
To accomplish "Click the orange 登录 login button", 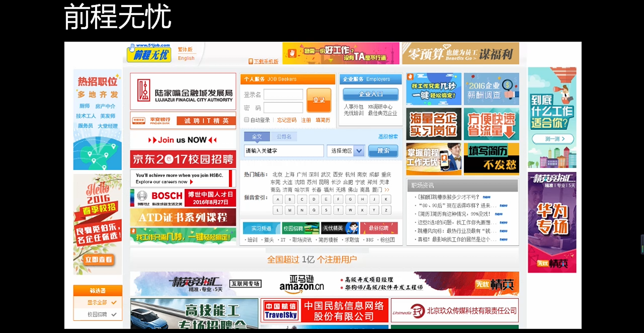I will click(x=319, y=100).
